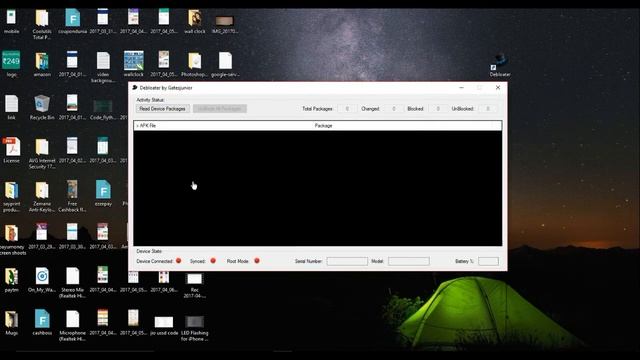Select the coupondunia file icon
Image resolution: width=640 pixels, height=360 pixels.
(73, 21)
